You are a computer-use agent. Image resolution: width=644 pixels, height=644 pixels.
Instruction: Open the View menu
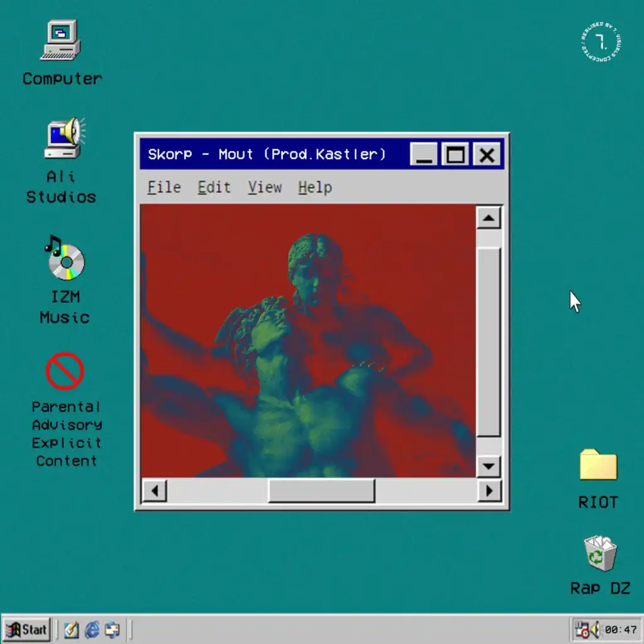click(264, 187)
